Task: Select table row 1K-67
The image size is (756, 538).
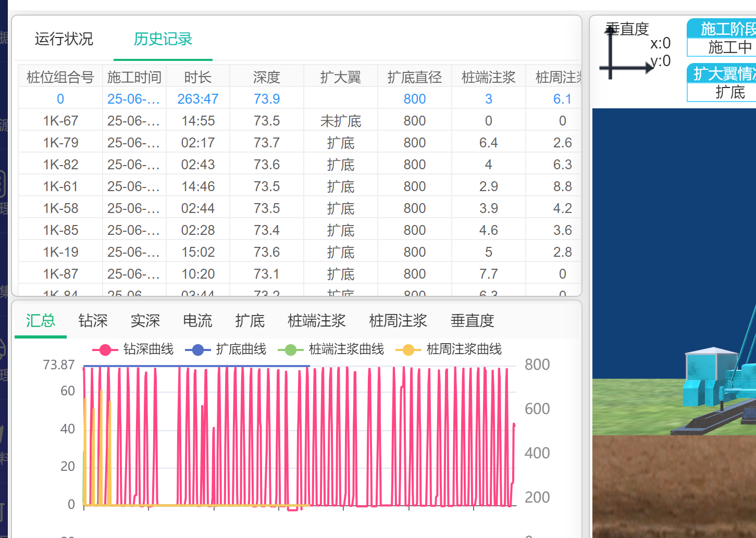Action: [60, 121]
